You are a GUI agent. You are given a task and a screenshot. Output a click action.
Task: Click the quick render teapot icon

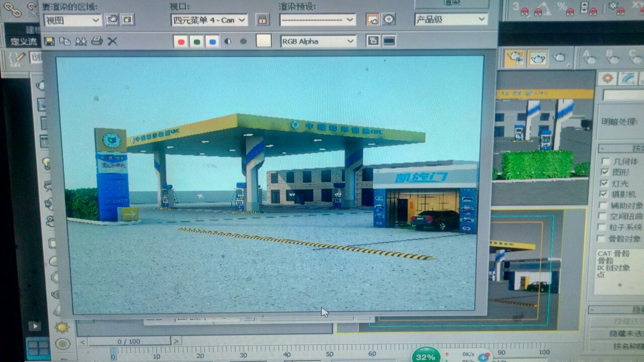[559, 58]
